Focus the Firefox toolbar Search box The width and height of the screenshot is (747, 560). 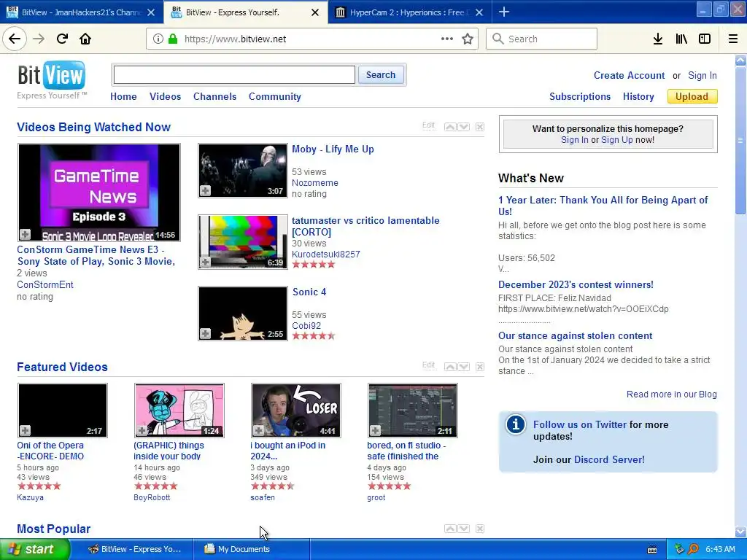coord(542,39)
